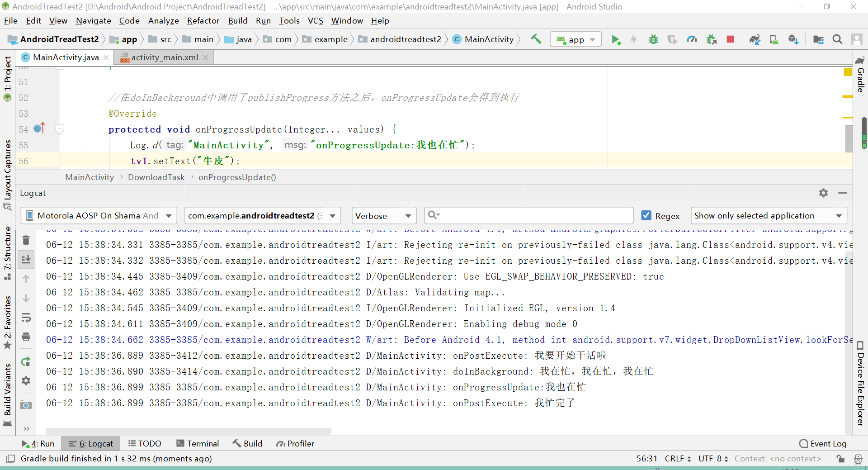The image size is (868, 470).
Task: Open Logcat panel gear options in header
Action: click(x=823, y=193)
